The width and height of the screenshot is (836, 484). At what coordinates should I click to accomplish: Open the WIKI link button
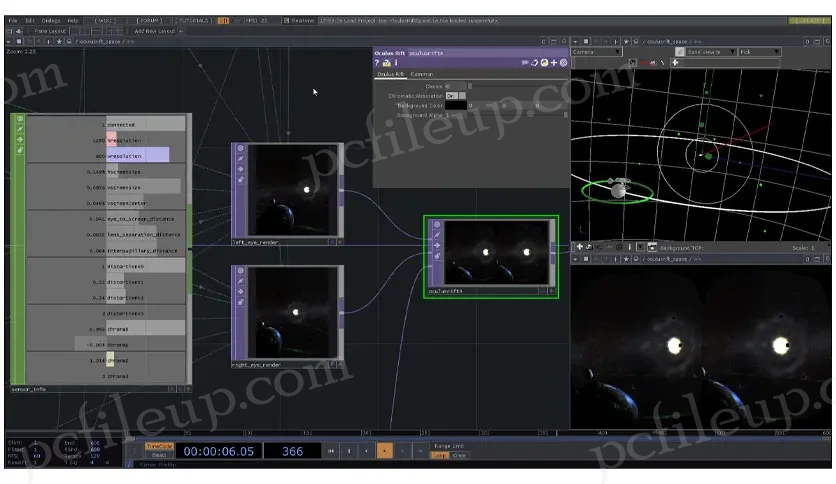[103, 20]
